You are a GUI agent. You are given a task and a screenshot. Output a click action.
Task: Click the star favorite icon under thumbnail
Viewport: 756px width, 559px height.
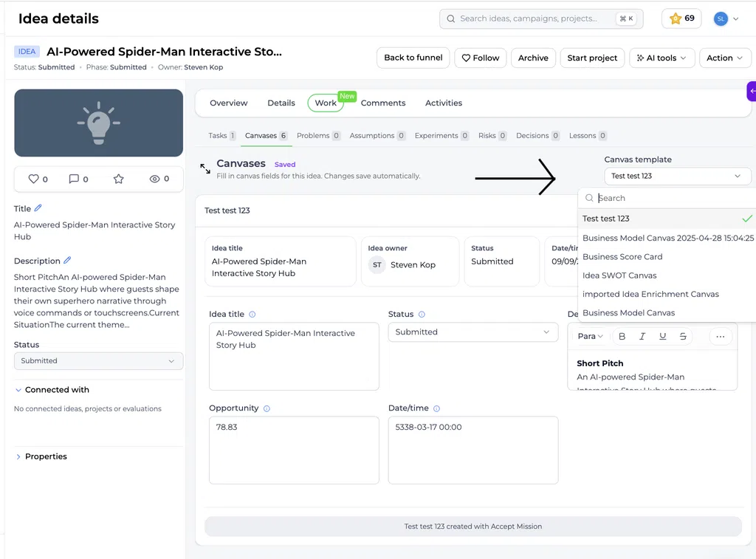pyautogui.click(x=119, y=179)
